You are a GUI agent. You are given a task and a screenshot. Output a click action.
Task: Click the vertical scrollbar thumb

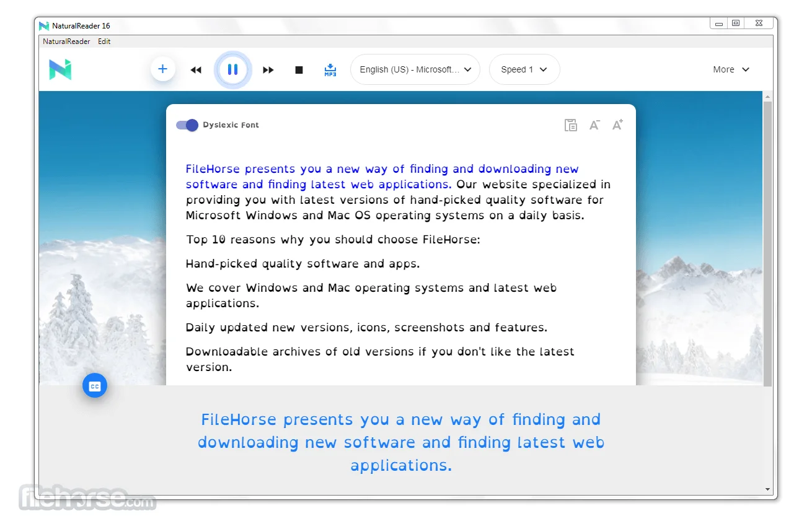768,244
